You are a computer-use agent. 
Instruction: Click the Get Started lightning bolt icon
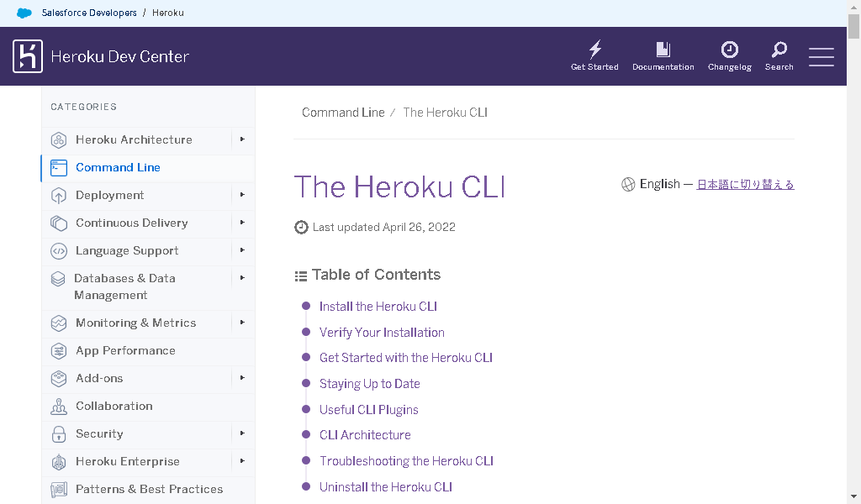(x=594, y=50)
